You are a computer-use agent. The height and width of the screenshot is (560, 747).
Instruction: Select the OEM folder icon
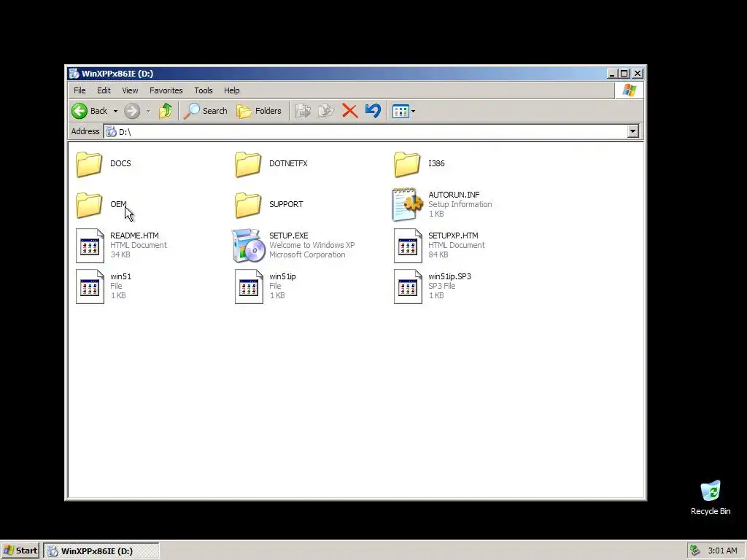point(89,205)
